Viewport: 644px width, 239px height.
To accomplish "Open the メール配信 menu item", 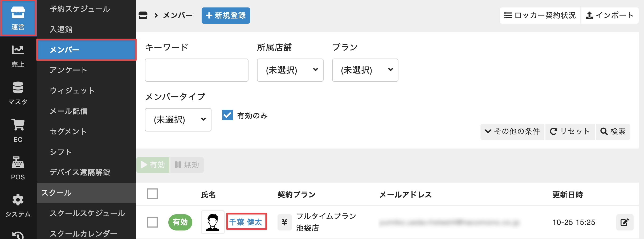I will click(x=68, y=111).
